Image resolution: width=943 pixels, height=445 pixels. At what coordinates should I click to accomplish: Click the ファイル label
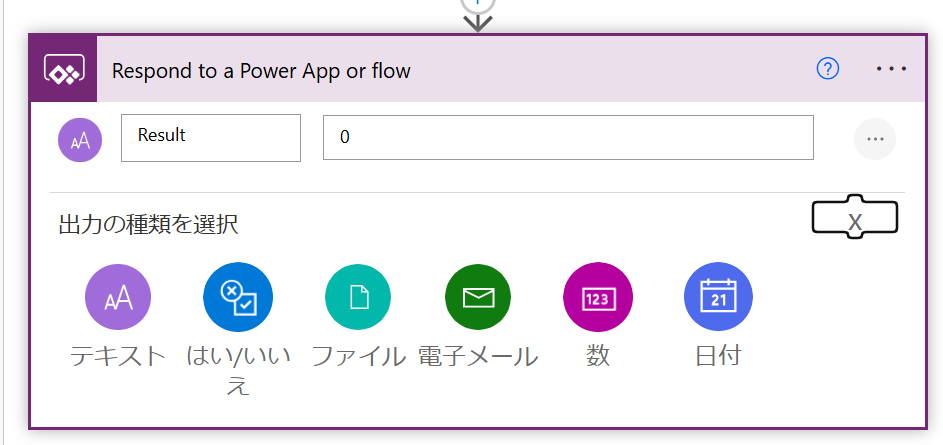358,357
